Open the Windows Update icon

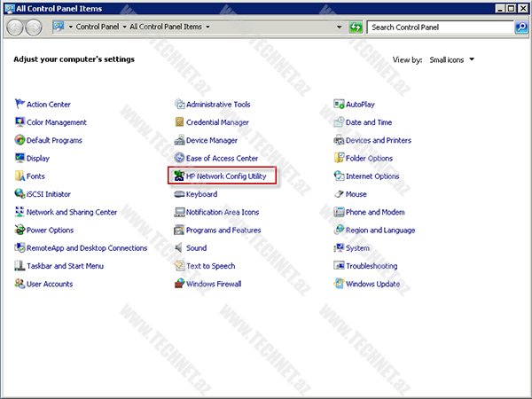[x=339, y=284]
